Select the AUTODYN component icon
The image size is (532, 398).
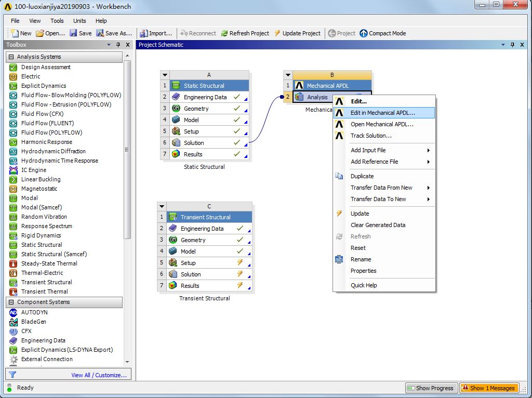(13, 312)
